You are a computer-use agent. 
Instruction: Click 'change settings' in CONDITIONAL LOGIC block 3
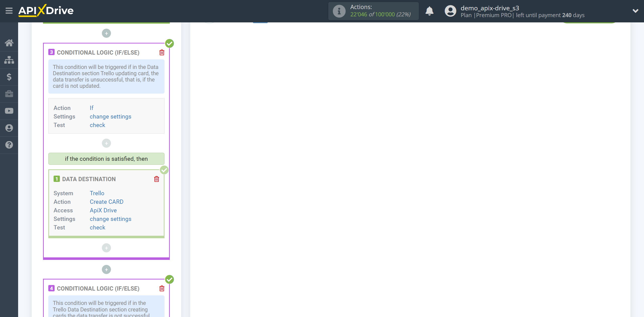pos(110,117)
